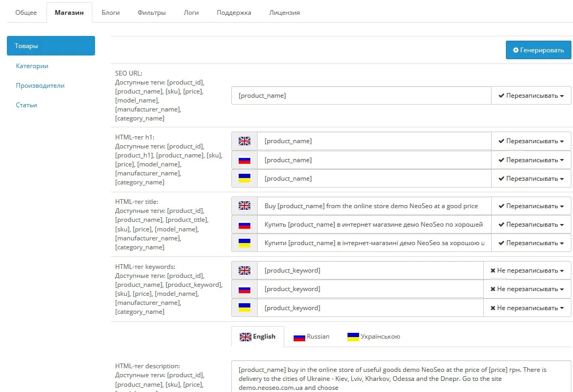Switch to the Блоги tab
This screenshot has height=392, width=573.
pyautogui.click(x=110, y=13)
